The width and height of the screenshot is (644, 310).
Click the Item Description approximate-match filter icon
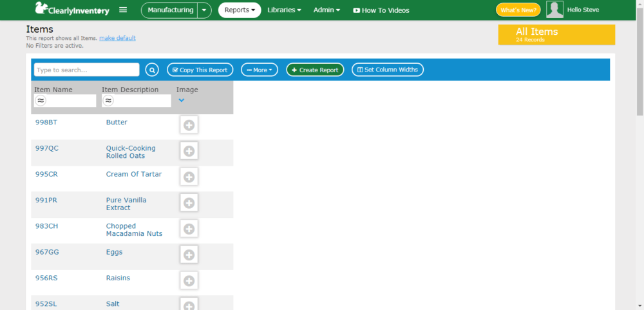108,101
